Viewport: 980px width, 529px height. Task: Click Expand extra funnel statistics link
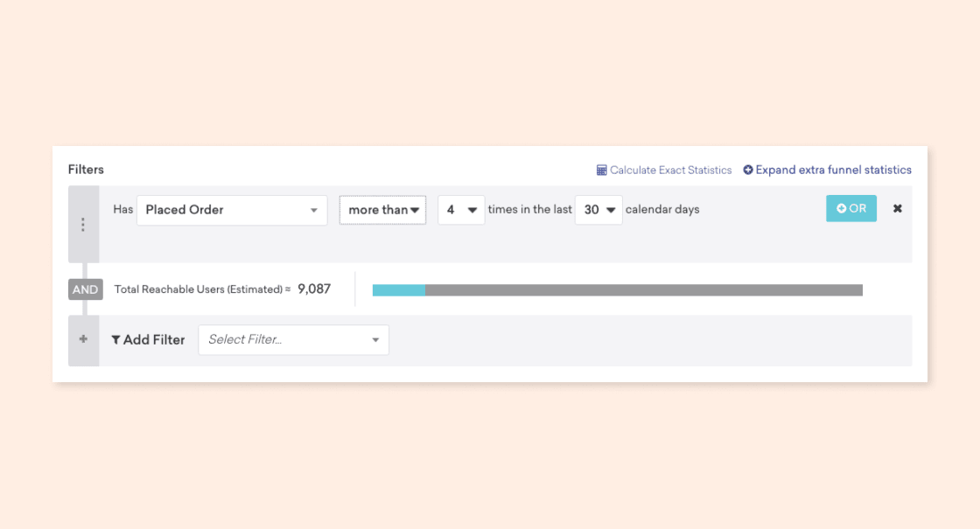[833, 170]
